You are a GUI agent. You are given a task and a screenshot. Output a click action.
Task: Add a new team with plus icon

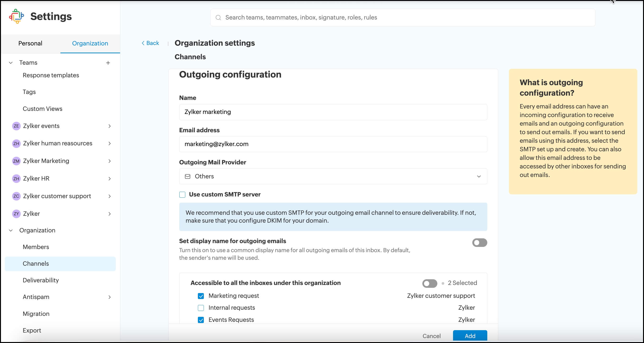click(108, 63)
